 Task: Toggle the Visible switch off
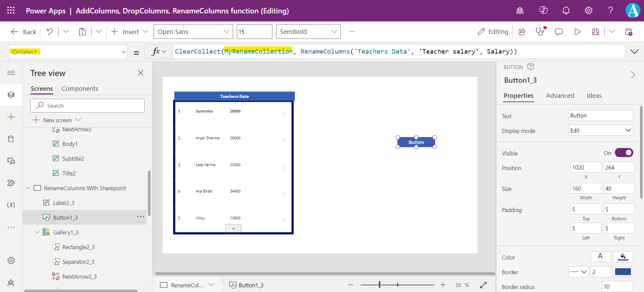(624, 153)
